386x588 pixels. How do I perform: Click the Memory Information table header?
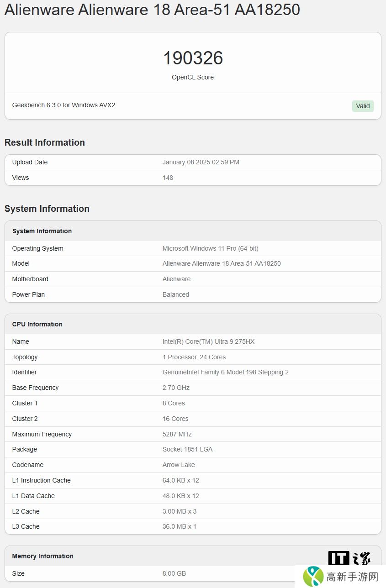pyautogui.click(x=42, y=556)
